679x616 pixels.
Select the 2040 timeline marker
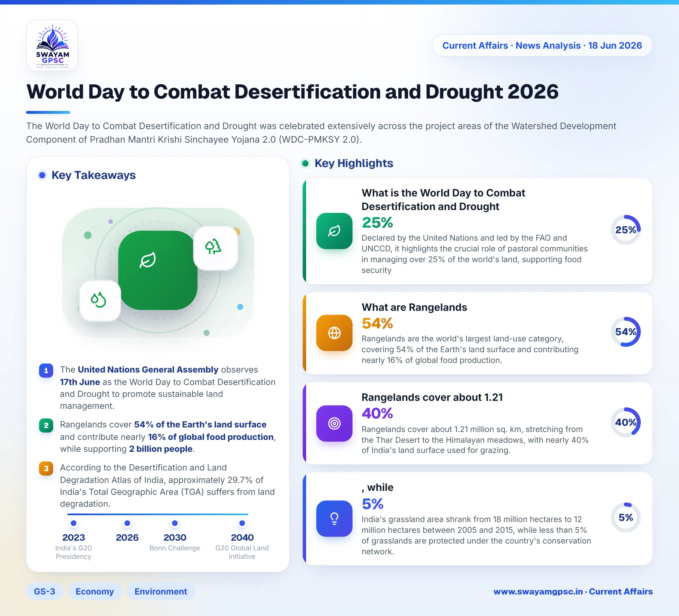242,523
